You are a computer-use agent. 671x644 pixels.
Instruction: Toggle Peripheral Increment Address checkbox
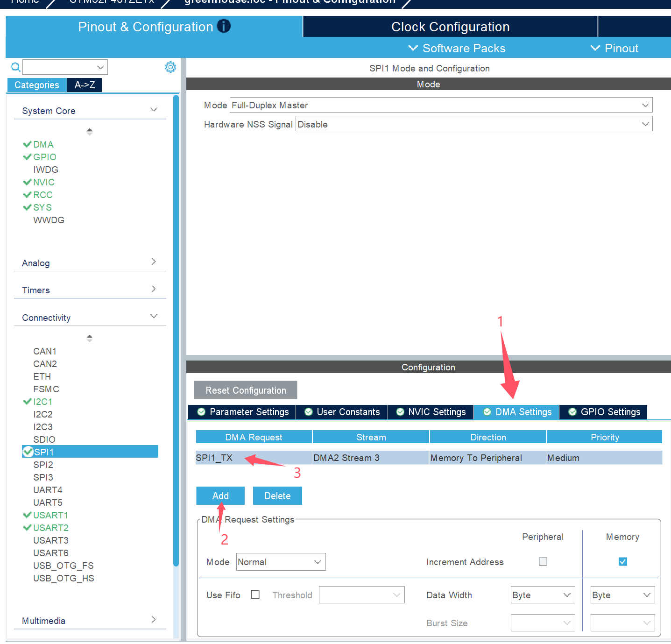(x=543, y=561)
